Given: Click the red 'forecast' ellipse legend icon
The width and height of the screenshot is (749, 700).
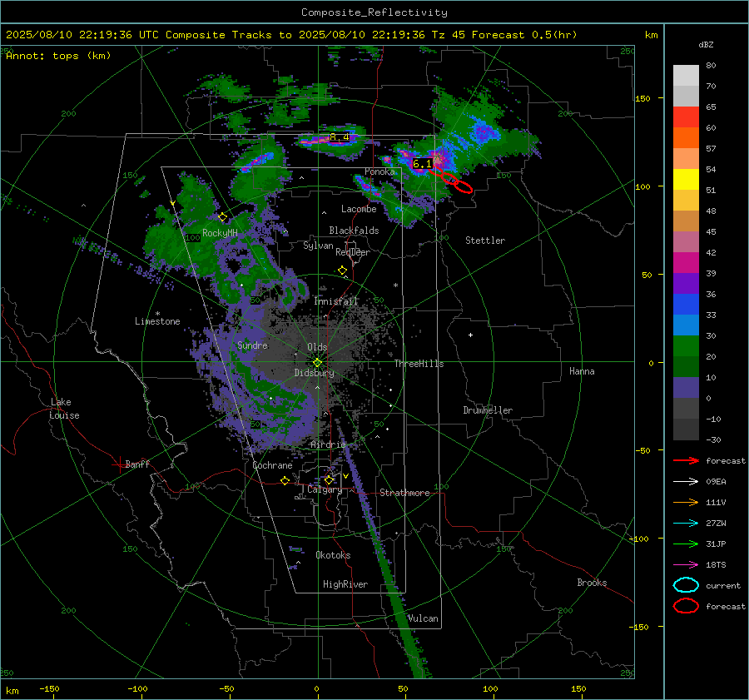Looking at the screenshot, I should 686,606.
